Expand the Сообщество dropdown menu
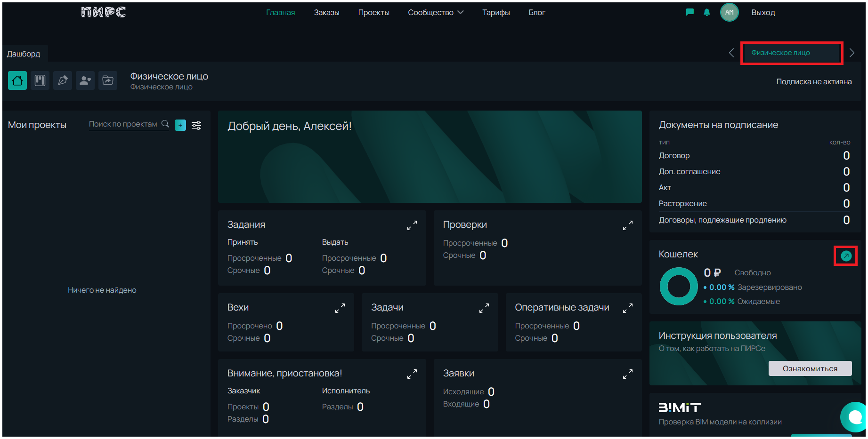868x439 pixels. tap(436, 12)
